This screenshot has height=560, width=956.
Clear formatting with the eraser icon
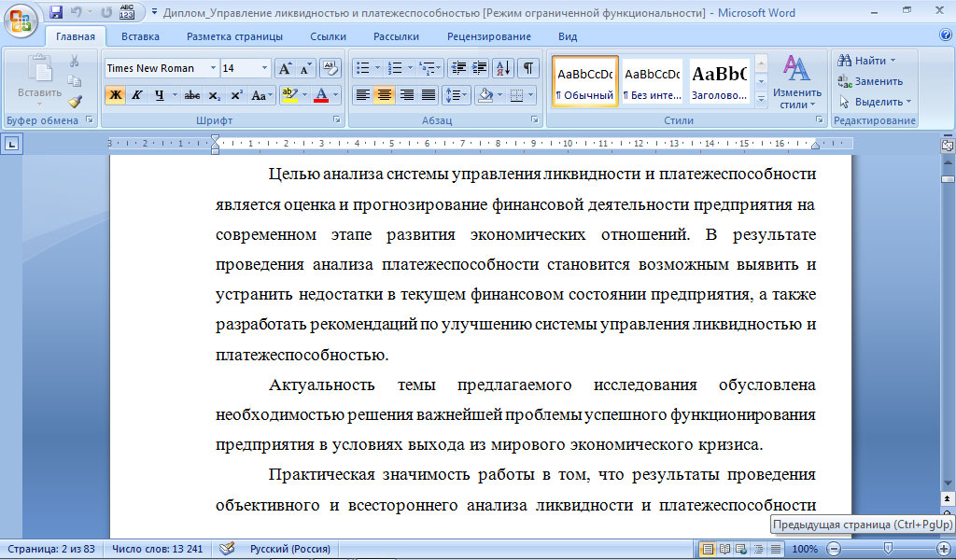[x=330, y=67]
